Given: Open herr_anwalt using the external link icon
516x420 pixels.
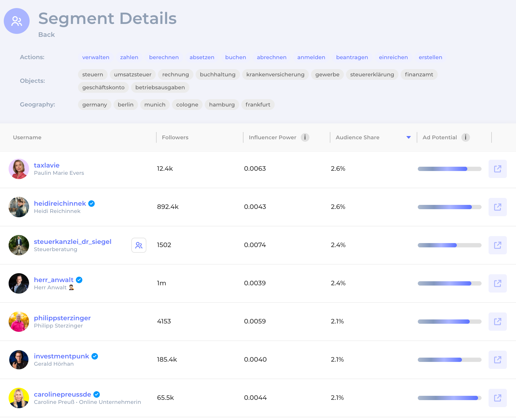Looking at the screenshot, I should 497,283.
